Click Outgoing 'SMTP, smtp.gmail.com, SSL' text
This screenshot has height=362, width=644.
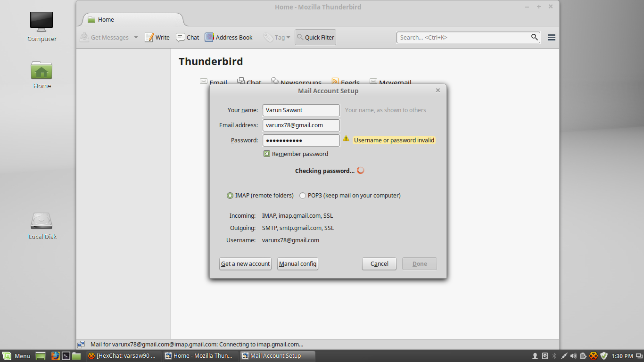(298, 228)
